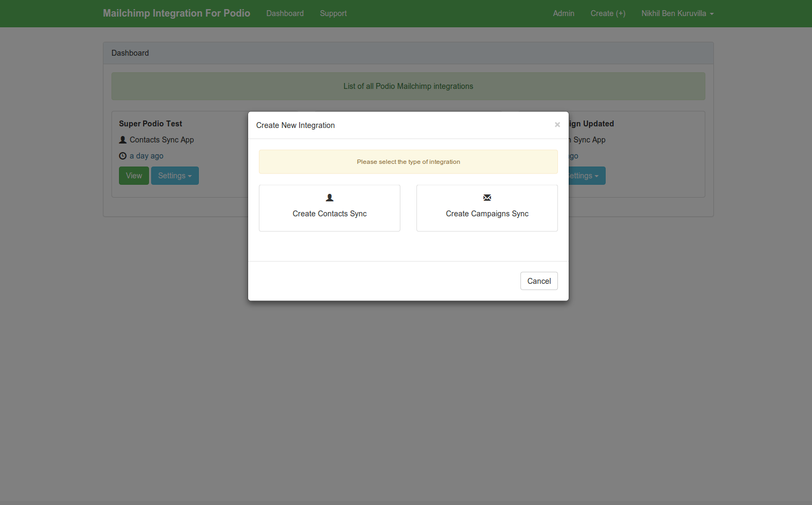Open the Admin link in the navbar

click(x=563, y=13)
